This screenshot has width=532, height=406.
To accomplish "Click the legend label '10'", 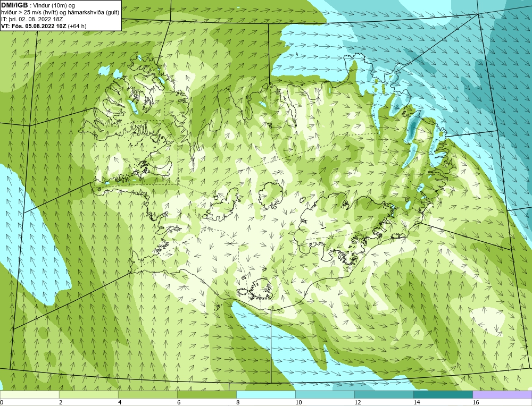I will 298,402.
